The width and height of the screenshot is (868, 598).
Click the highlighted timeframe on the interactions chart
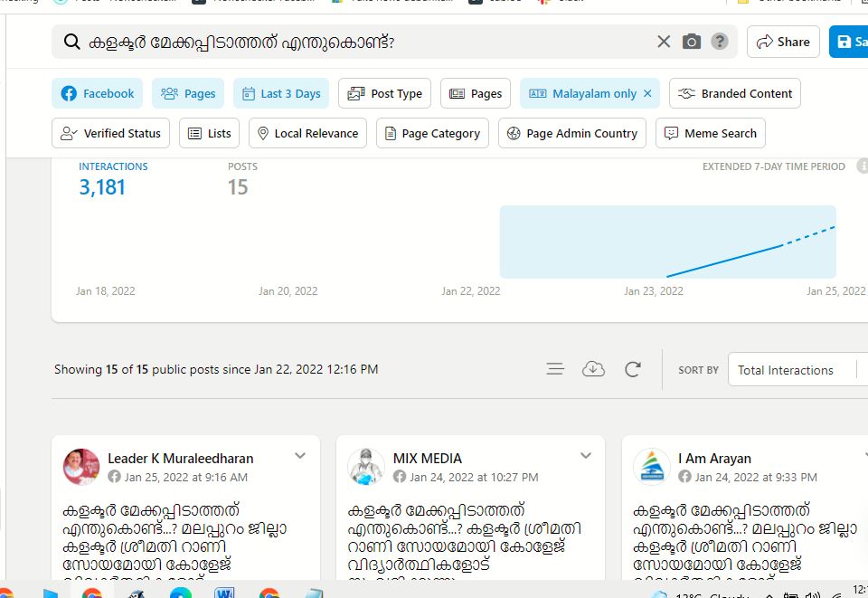click(x=667, y=242)
